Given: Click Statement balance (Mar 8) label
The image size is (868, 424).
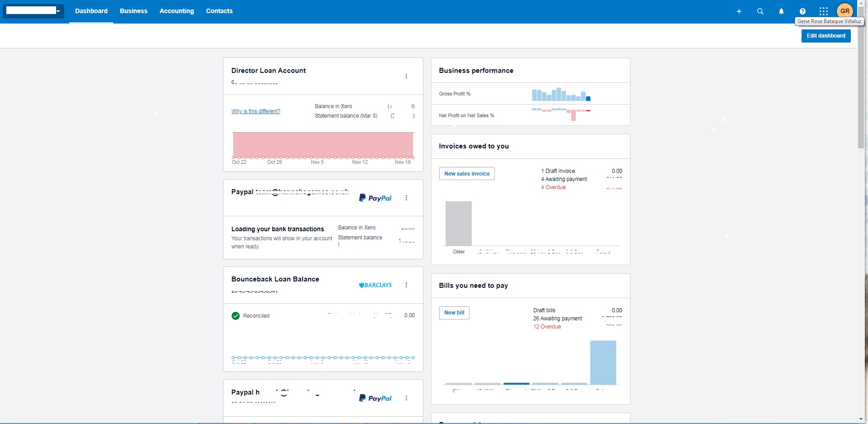Looking at the screenshot, I should (346, 116).
